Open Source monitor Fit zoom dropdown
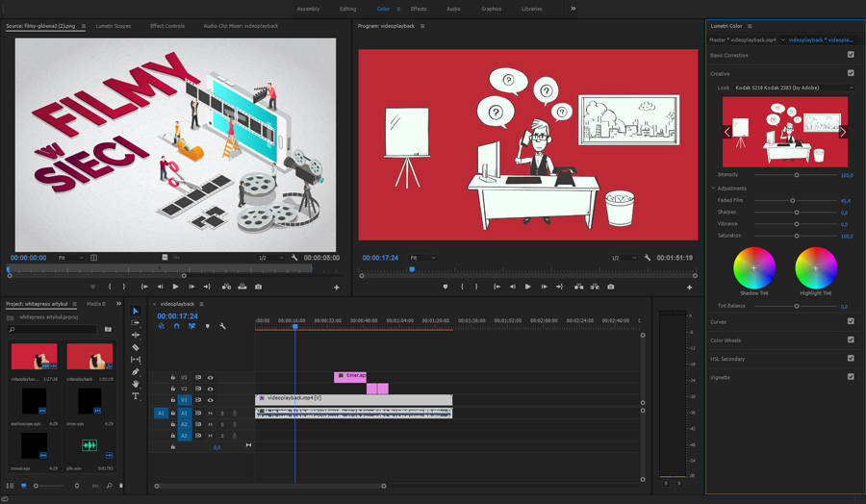 70,258
